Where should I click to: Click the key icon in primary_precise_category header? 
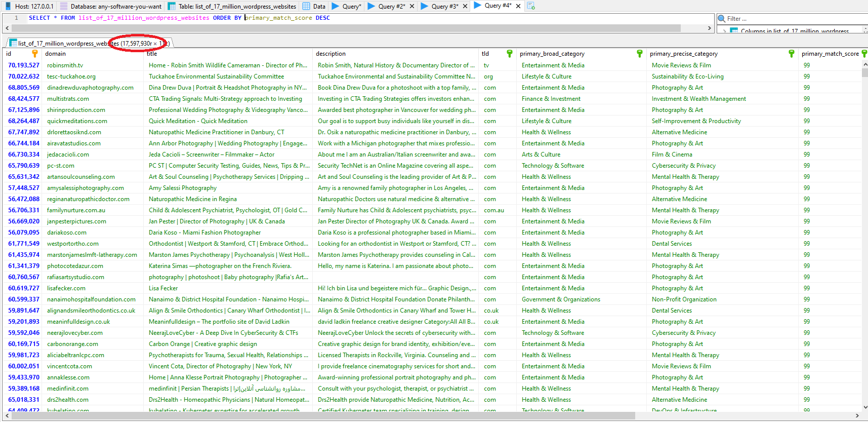tap(792, 54)
